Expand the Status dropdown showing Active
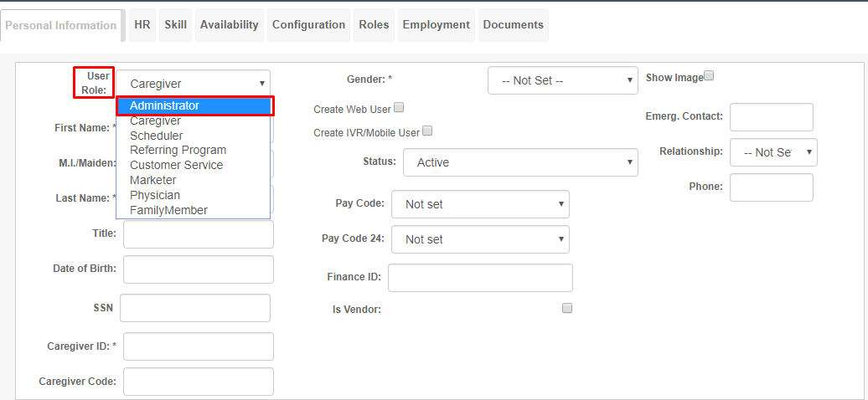 pyautogui.click(x=520, y=162)
